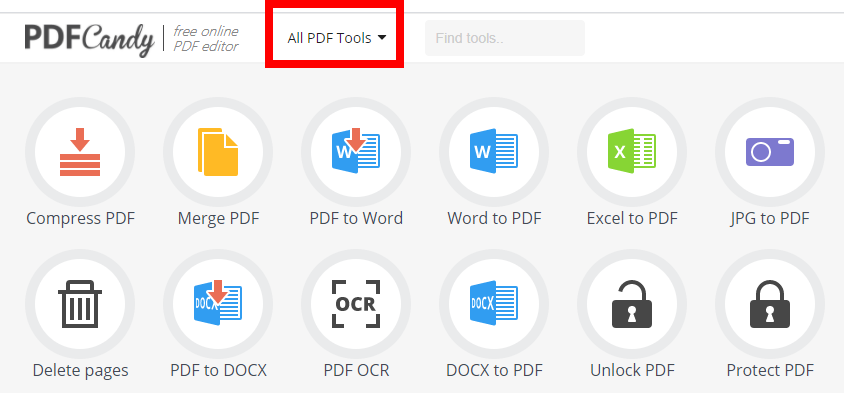Launch the PDF to Word converter icon
Screen dimensions: 844x393
pyautogui.click(x=356, y=152)
